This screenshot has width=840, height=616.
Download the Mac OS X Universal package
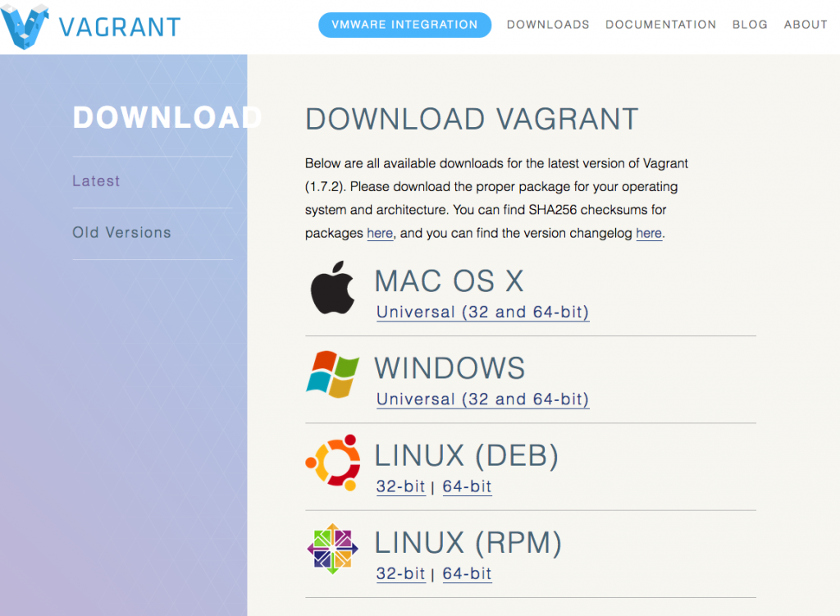pyautogui.click(x=482, y=313)
